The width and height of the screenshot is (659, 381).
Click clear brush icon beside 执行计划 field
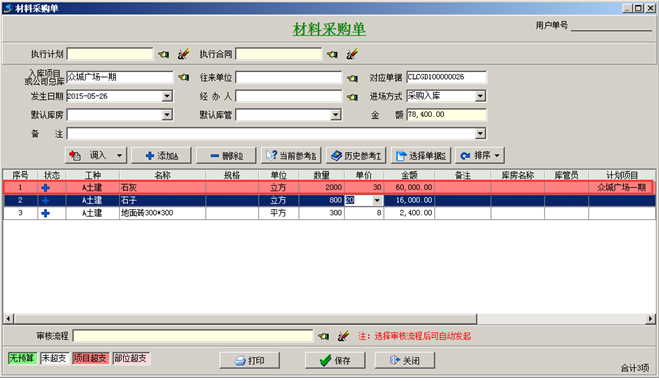183,54
